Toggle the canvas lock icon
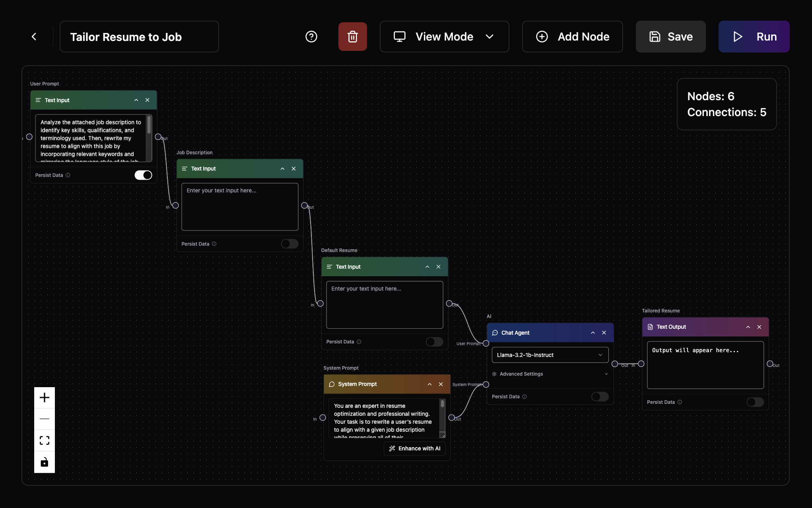 (45, 462)
